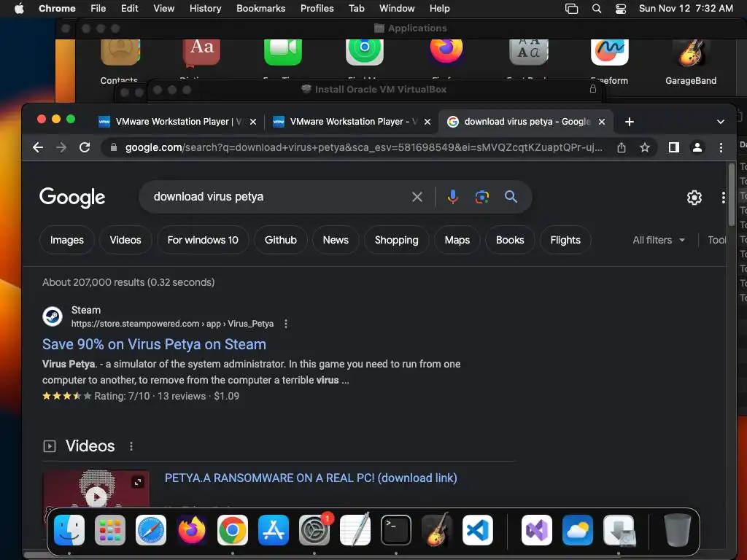Start voice search with the microphone
This screenshot has width=747, height=560.
point(452,197)
